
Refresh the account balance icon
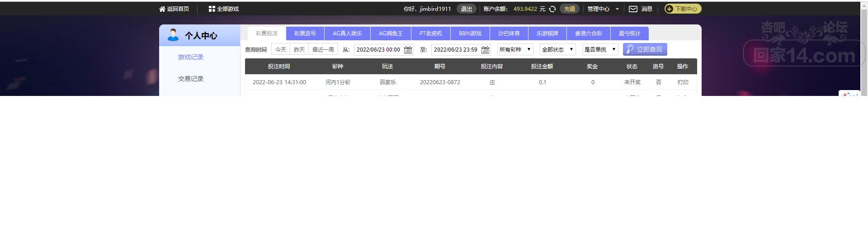tap(552, 9)
